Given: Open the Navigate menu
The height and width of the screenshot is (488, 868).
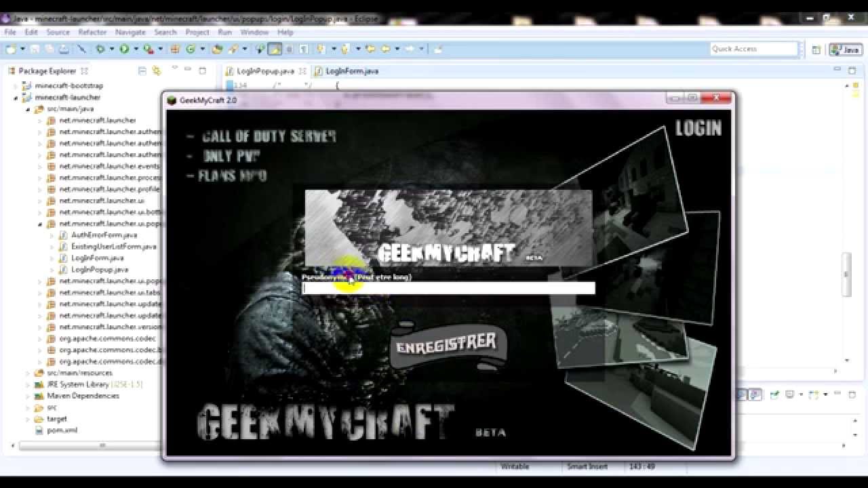Looking at the screenshot, I should coord(130,32).
